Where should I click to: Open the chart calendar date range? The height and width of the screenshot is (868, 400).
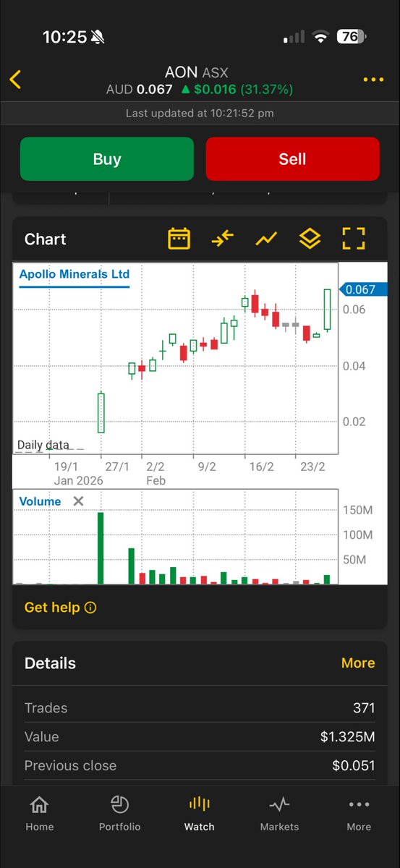(179, 239)
